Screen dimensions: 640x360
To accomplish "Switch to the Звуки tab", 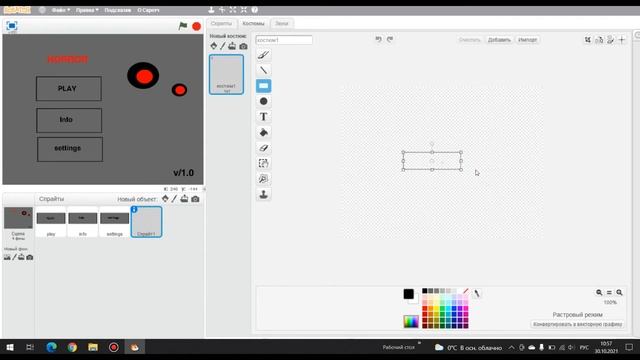I will click(282, 23).
